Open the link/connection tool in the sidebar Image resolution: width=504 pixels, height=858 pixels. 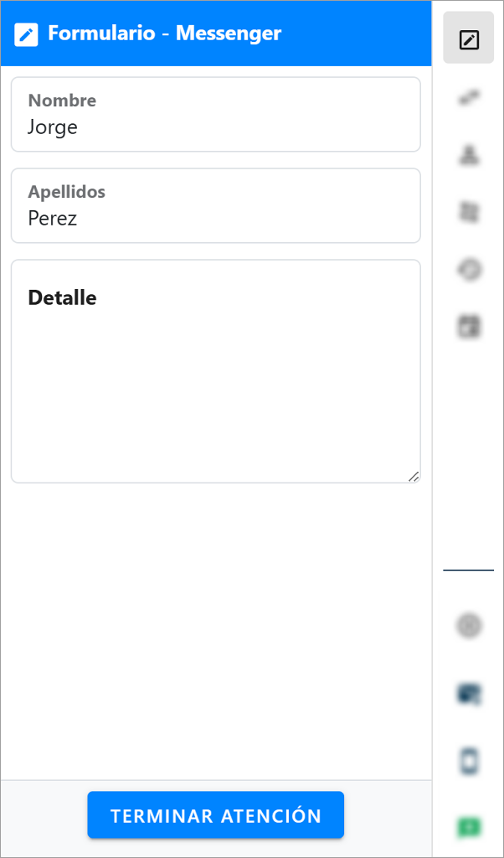[468, 97]
